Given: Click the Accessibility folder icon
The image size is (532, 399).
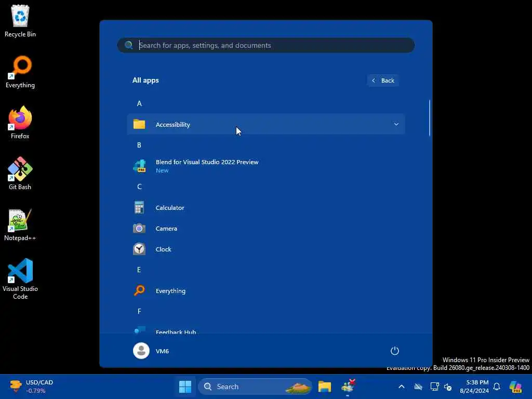Looking at the screenshot, I should 139,124.
